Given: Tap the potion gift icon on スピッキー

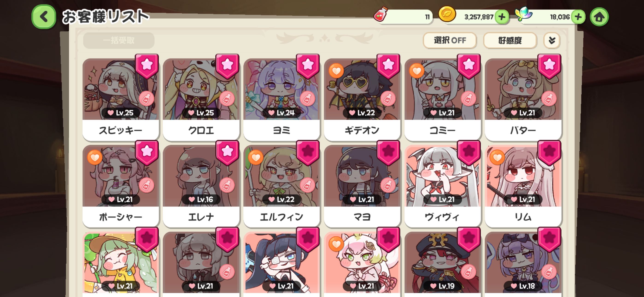Looking at the screenshot, I should coord(146,99).
